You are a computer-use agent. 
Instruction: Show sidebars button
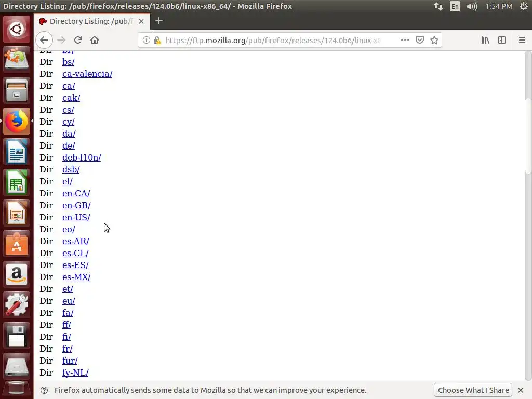[502, 40]
